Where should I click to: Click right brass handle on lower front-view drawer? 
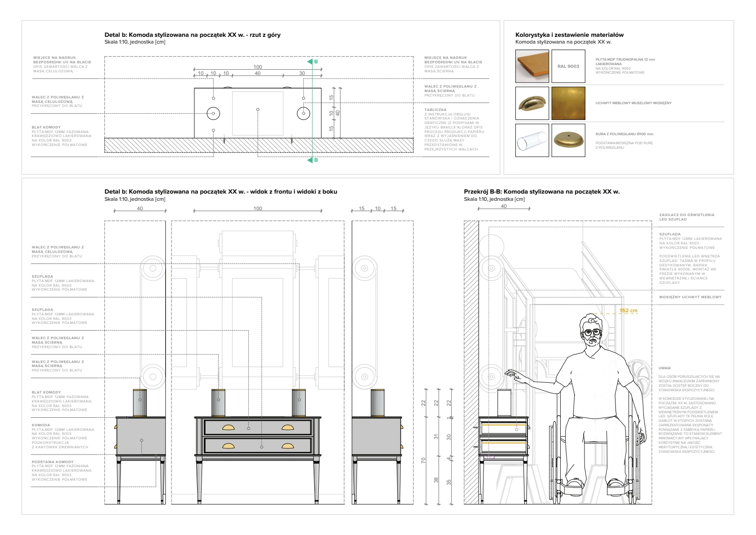[288, 446]
